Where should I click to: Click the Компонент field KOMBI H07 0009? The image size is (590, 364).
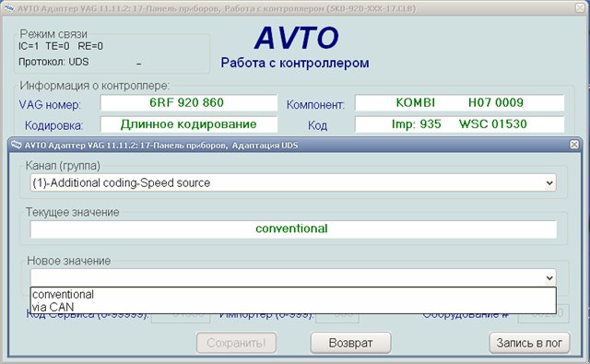(459, 102)
